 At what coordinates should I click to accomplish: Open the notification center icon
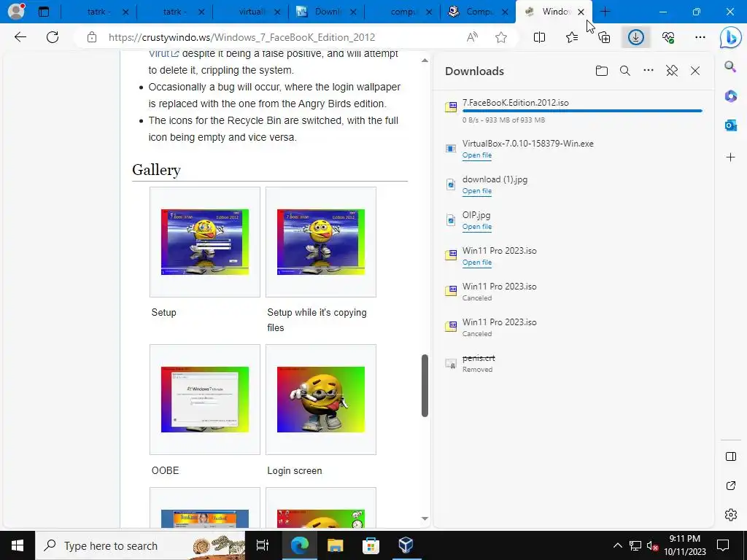(x=723, y=545)
